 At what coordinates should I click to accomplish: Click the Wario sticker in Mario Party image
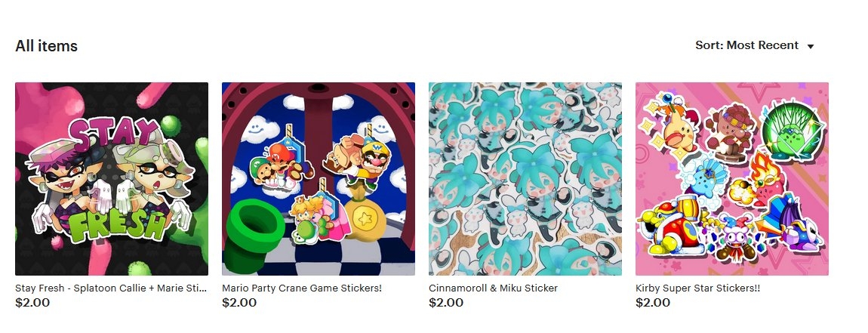pyautogui.click(x=360, y=161)
